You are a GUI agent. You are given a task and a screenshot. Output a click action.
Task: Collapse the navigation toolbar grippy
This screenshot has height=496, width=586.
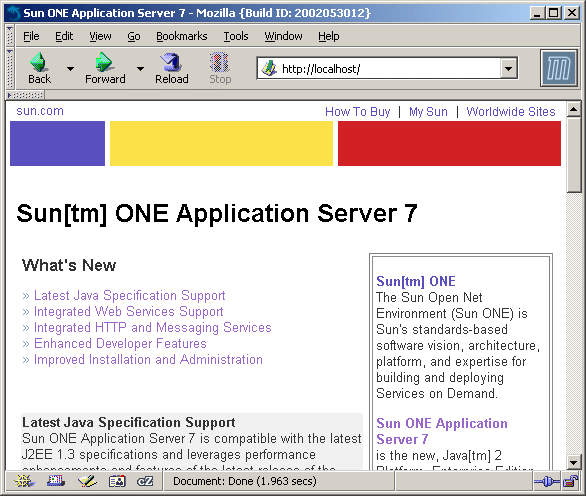(x=10, y=68)
